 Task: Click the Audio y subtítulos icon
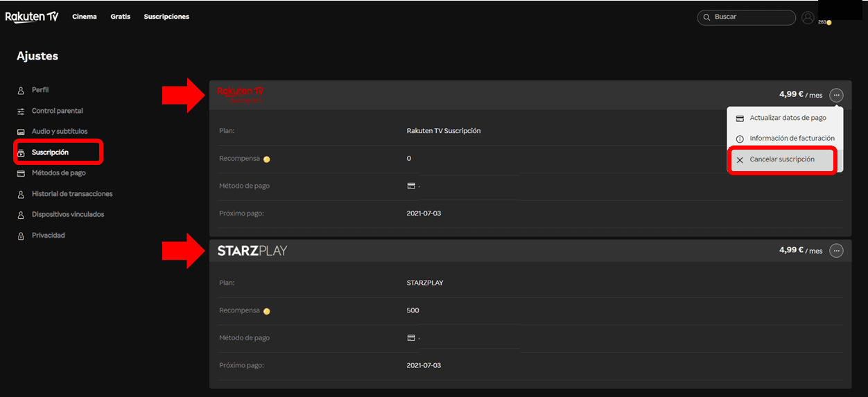(x=21, y=132)
